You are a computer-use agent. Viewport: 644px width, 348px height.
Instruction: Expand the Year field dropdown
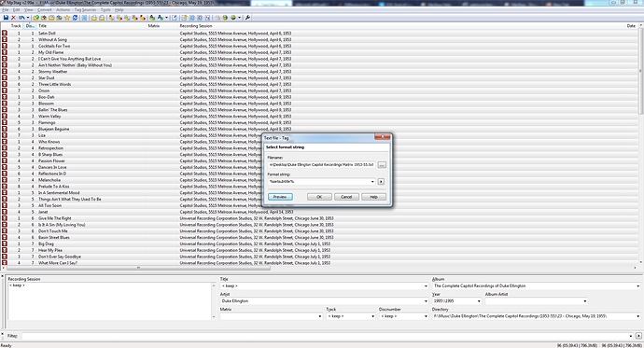479,301
